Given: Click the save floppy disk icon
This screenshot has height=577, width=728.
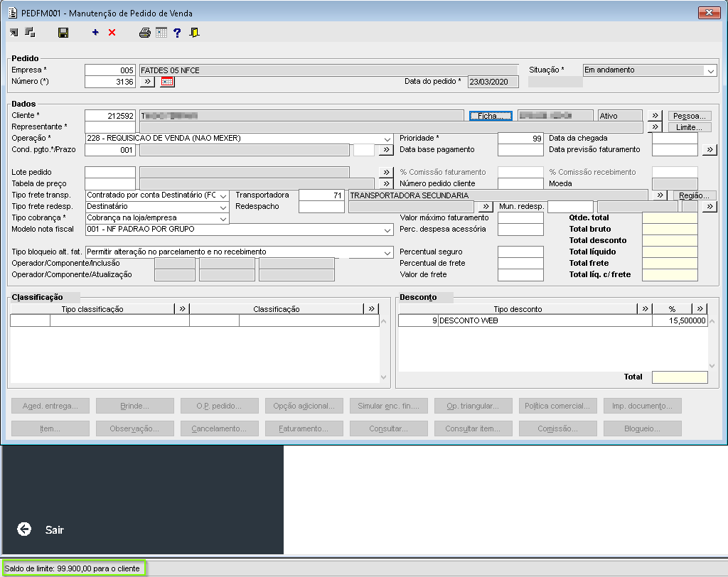Looking at the screenshot, I should [63, 33].
